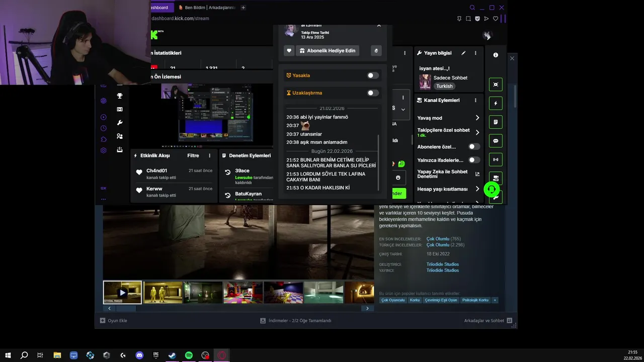Select the pool room screenshot thumbnail
Screen dimensions: 644x362
click(x=324, y=293)
